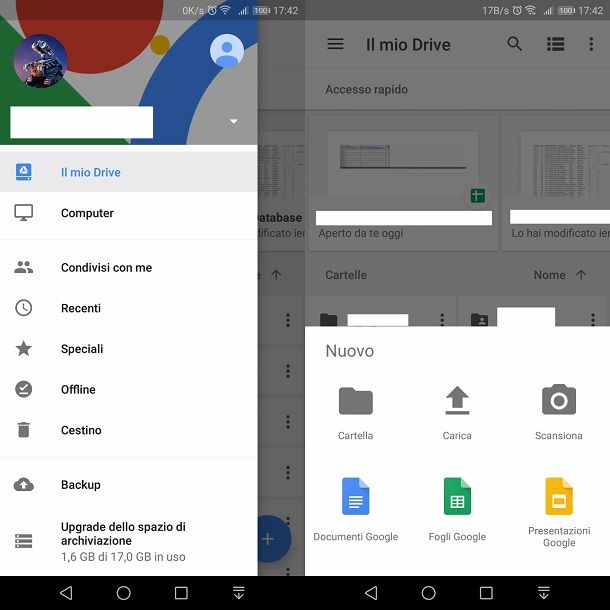Tap the Android home button on left screen
This screenshot has width=610, height=610.
tap(124, 593)
